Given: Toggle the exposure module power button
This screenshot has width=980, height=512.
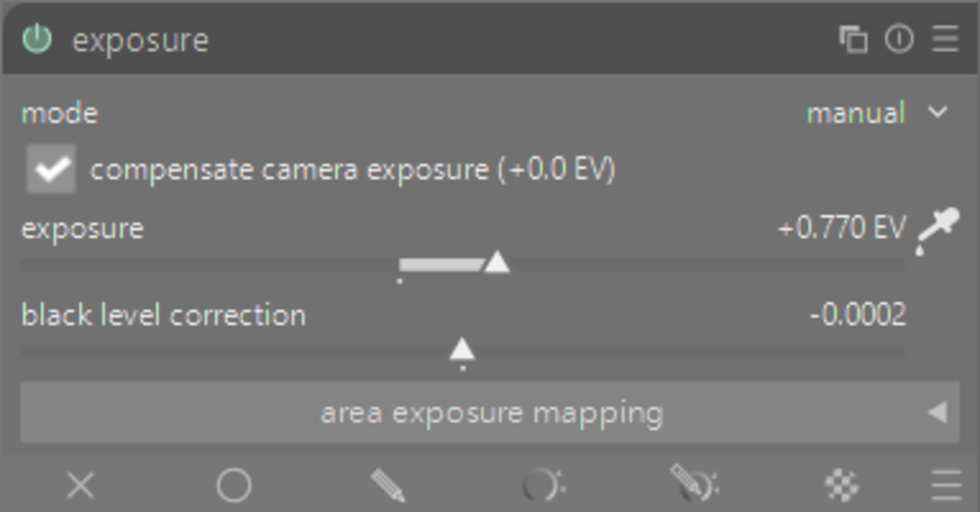Looking at the screenshot, I should click(x=37, y=39).
